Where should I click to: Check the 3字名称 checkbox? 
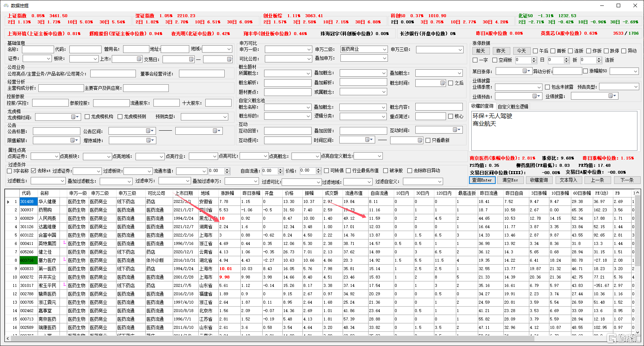[x=9, y=171]
